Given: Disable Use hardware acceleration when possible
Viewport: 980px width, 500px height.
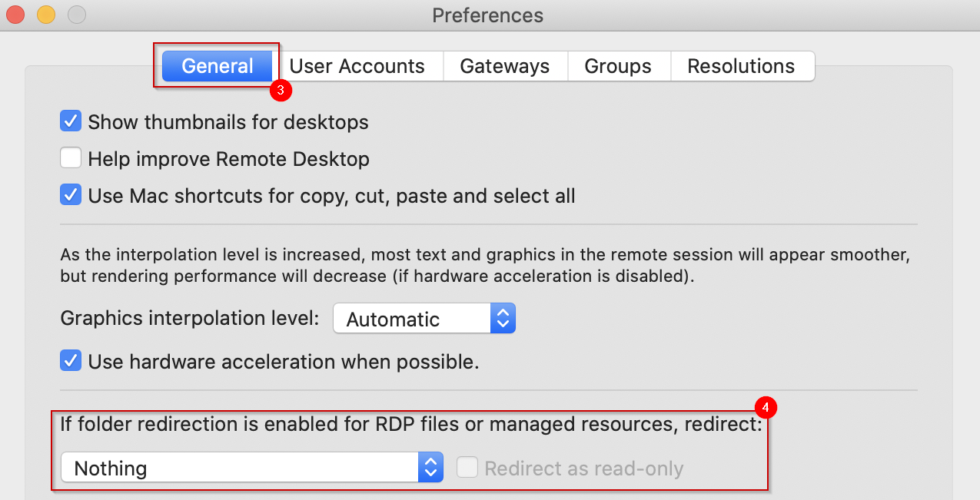Looking at the screenshot, I should tap(71, 361).
